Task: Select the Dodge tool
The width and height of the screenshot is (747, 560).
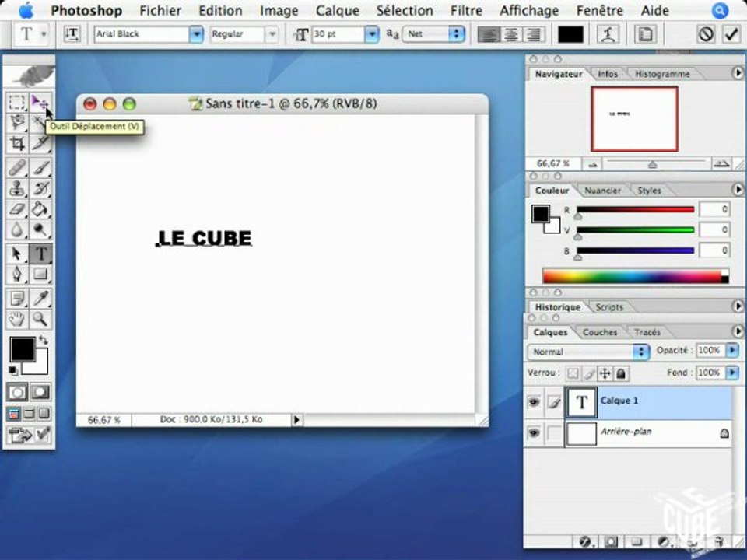Action: coord(40,229)
